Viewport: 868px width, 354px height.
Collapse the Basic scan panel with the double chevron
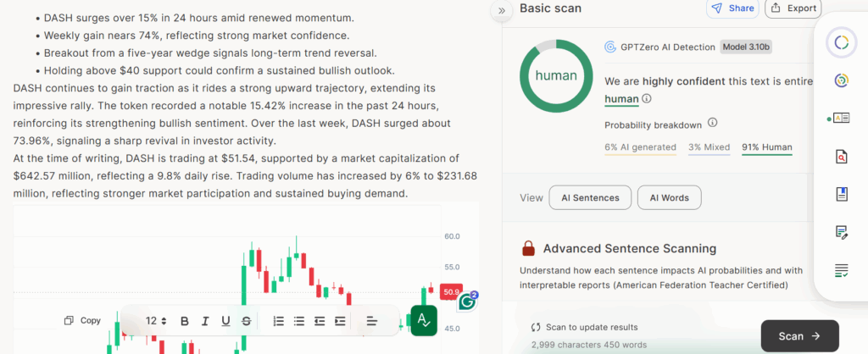tap(501, 9)
